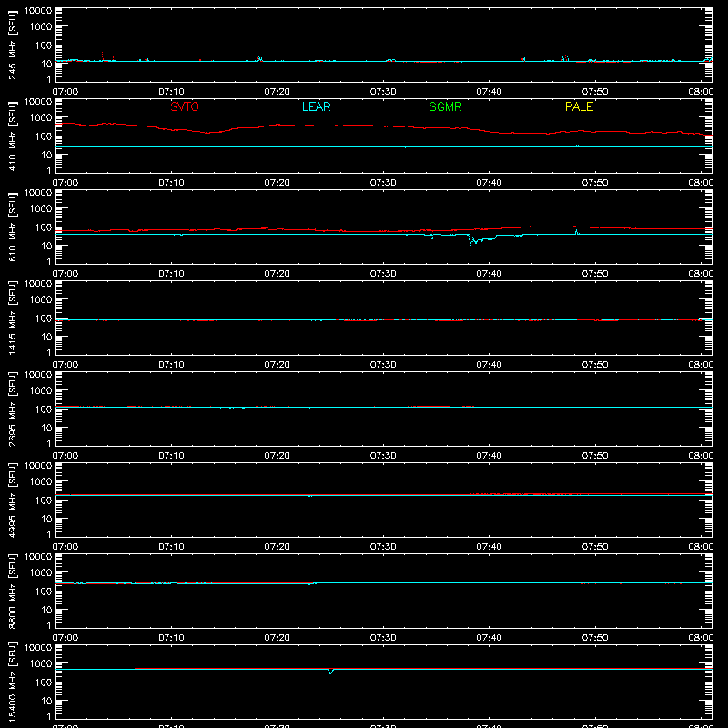This screenshot has height=728, width=728.
Task: Click the red SVTO legend label
Action: (x=185, y=106)
